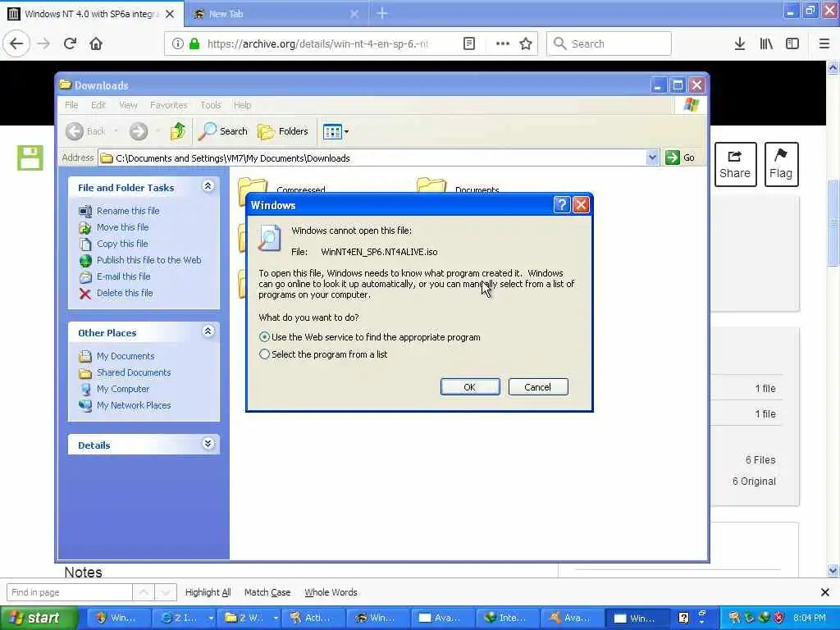840x630 pixels.
Task: Close the Windows NT 4.0 tab
Action: [169, 14]
